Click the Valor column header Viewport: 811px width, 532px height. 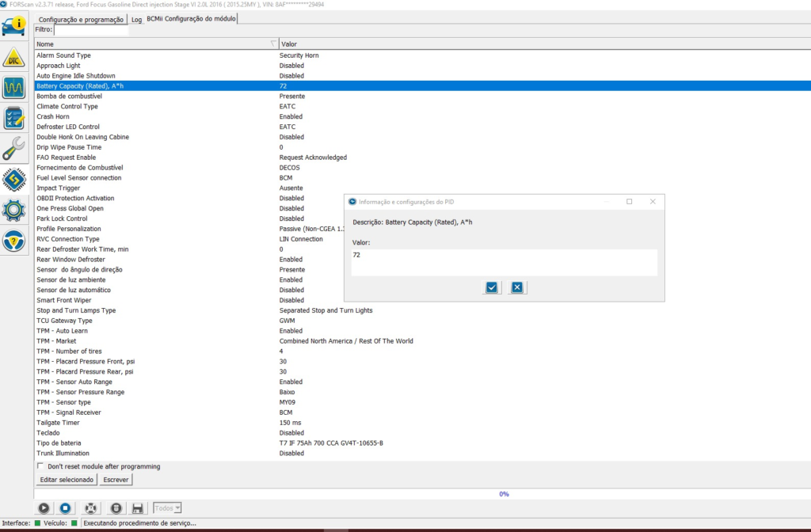click(x=545, y=44)
